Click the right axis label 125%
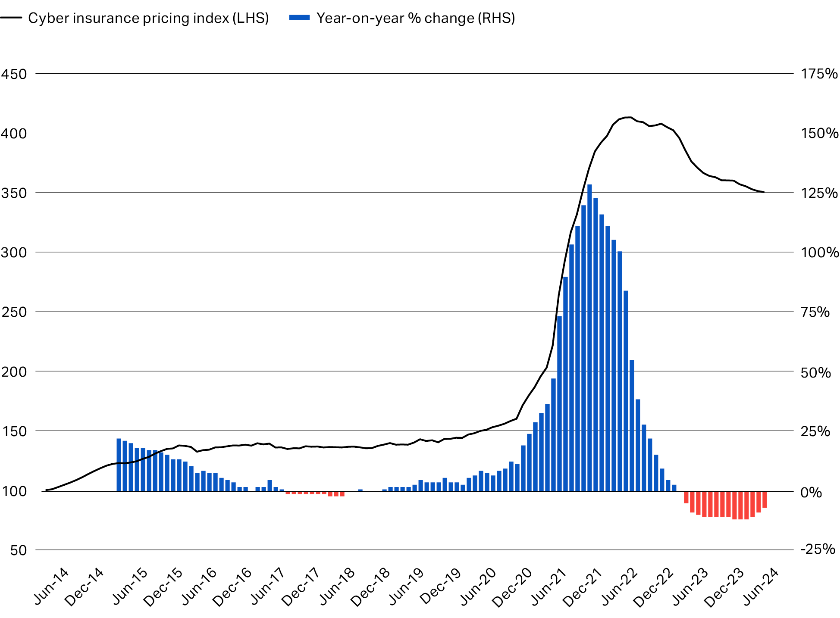Image resolution: width=840 pixels, height=618 pixels. point(819,193)
